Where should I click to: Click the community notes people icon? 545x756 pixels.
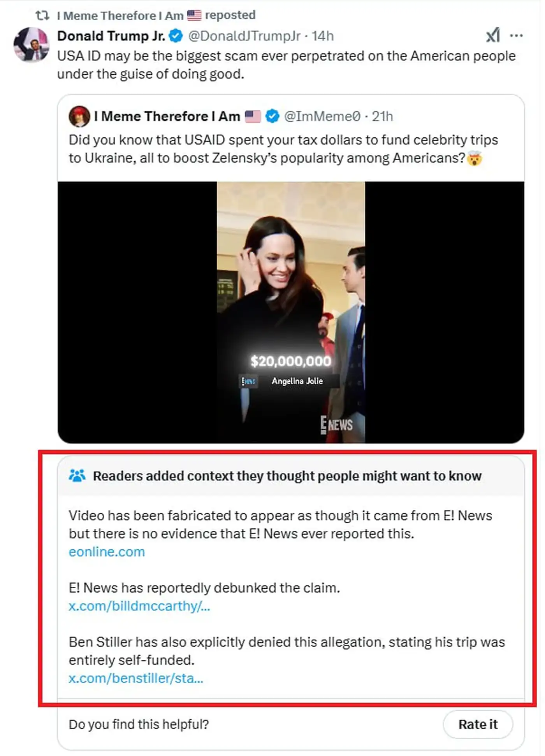coord(77,475)
